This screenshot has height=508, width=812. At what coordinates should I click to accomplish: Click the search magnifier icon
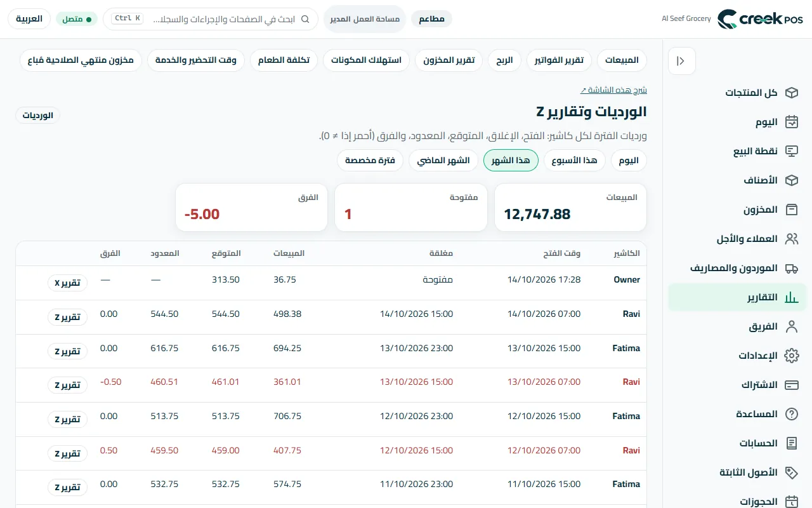pyautogui.click(x=305, y=19)
